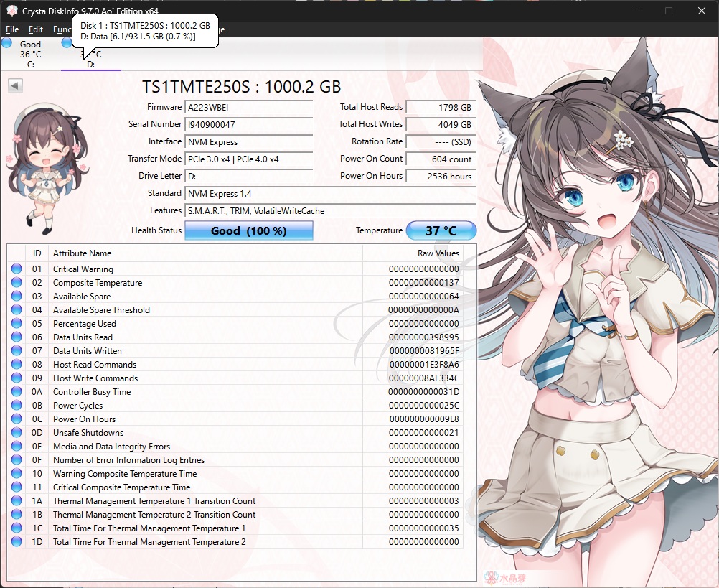Click the Percentage Used status orb
This screenshot has height=588, width=719.
[17, 324]
